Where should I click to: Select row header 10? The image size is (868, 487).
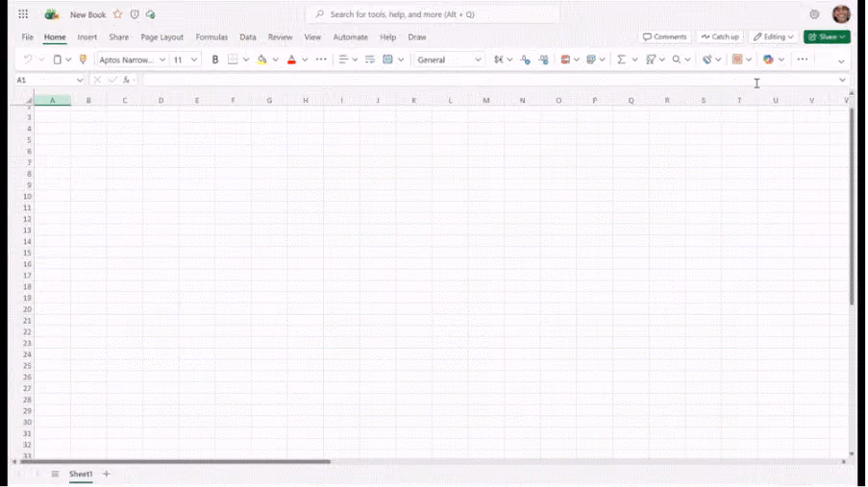click(x=27, y=197)
